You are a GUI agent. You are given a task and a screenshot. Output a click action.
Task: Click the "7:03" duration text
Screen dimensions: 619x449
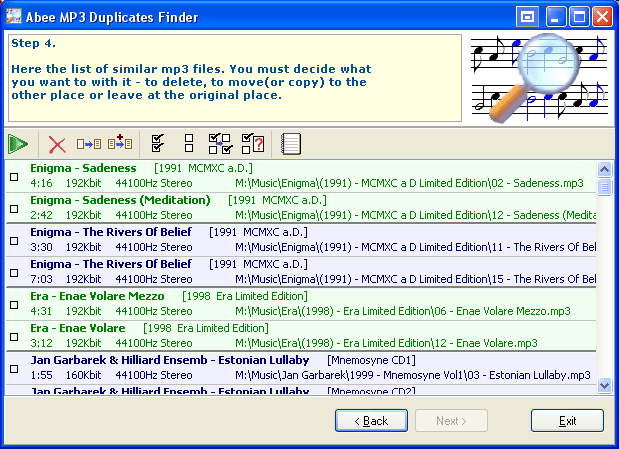point(41,279)
